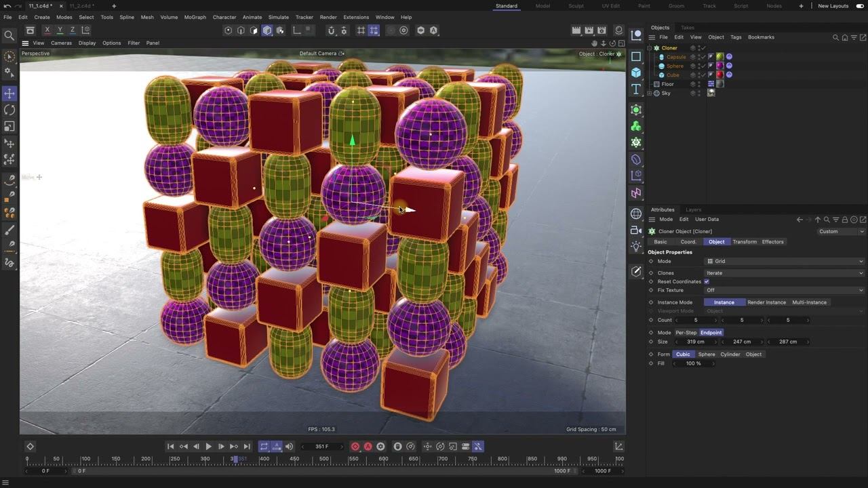Click the Text spline tool icon
This screenshot has height=488, width=868.
(636, 89)
